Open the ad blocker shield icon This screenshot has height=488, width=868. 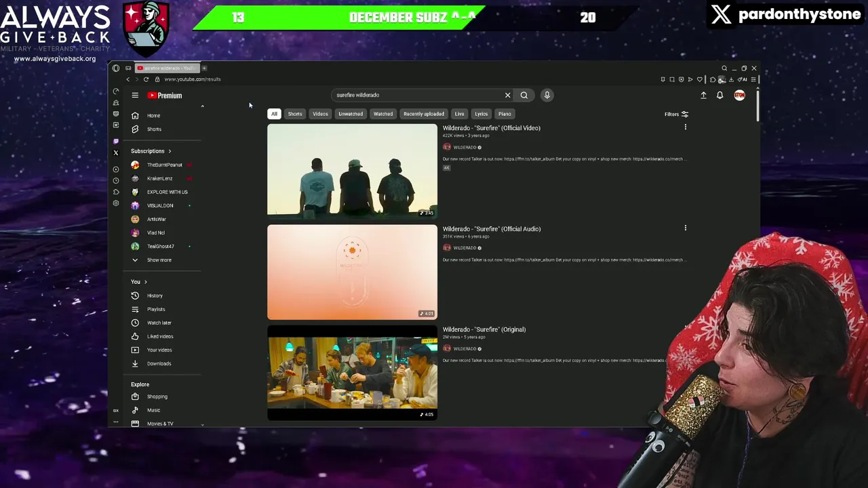tap(682, 79)
